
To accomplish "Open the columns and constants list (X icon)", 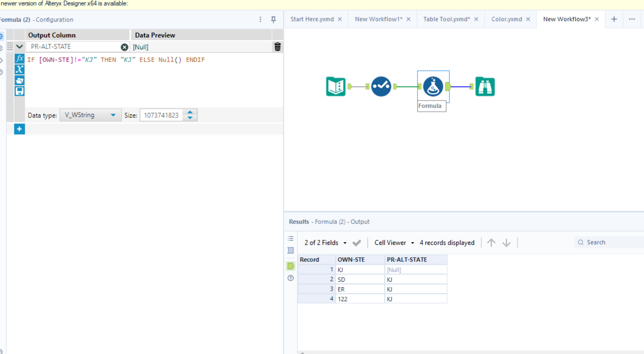I will click(19, 69).
